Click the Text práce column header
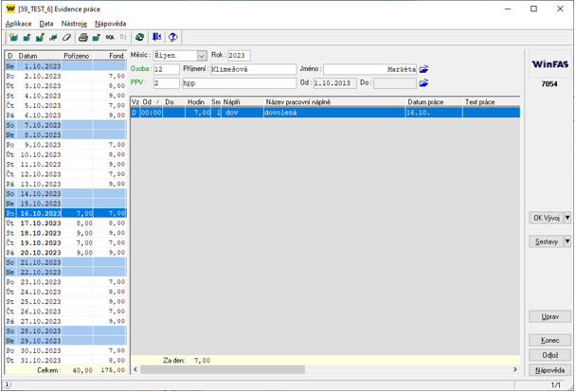This screenshot has width=576, height=392. (x=491, y=102)
